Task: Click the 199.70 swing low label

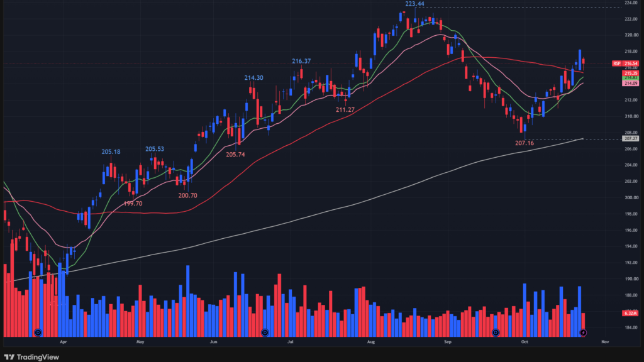Action: coord(133,204)
